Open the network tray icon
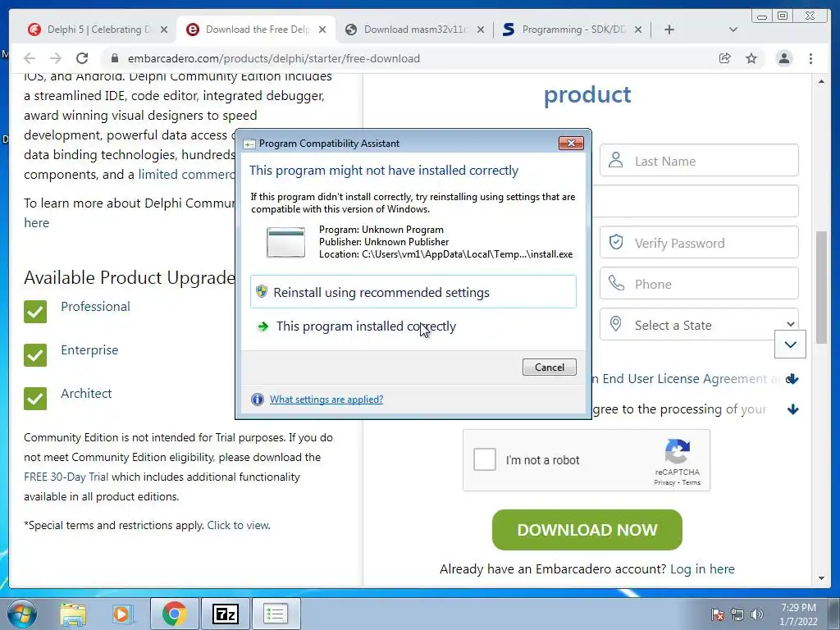This screenshot has width=840, height=630. click(x=737, y=614)
